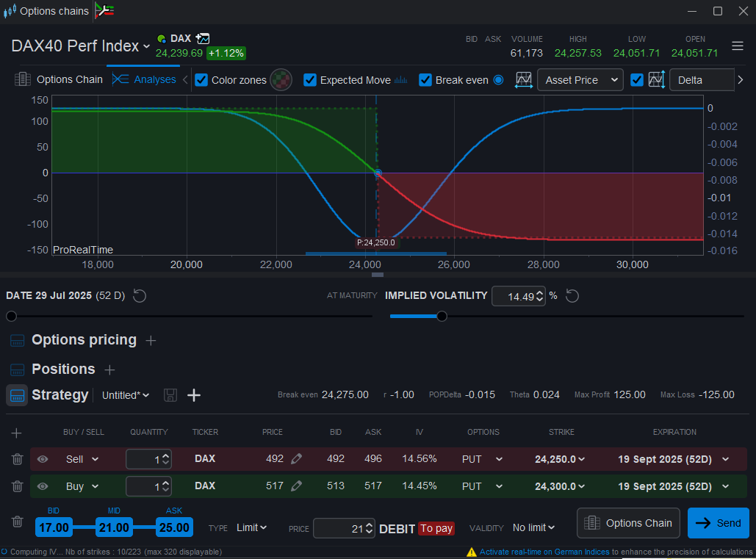Click the Expected Move histogram icon
Screen dimensions: 756x559
pos(400,80)
